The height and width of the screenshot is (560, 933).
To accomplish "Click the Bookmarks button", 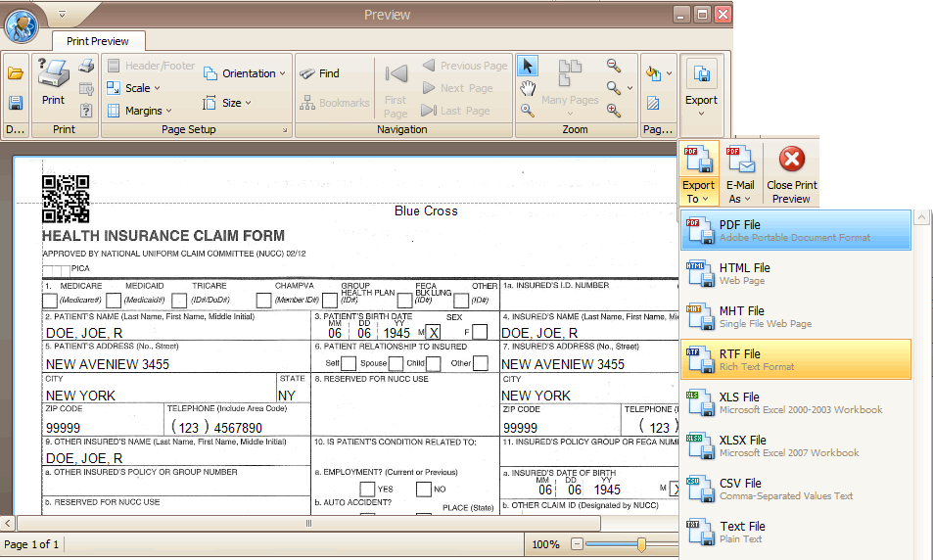I will coord(335,103).
